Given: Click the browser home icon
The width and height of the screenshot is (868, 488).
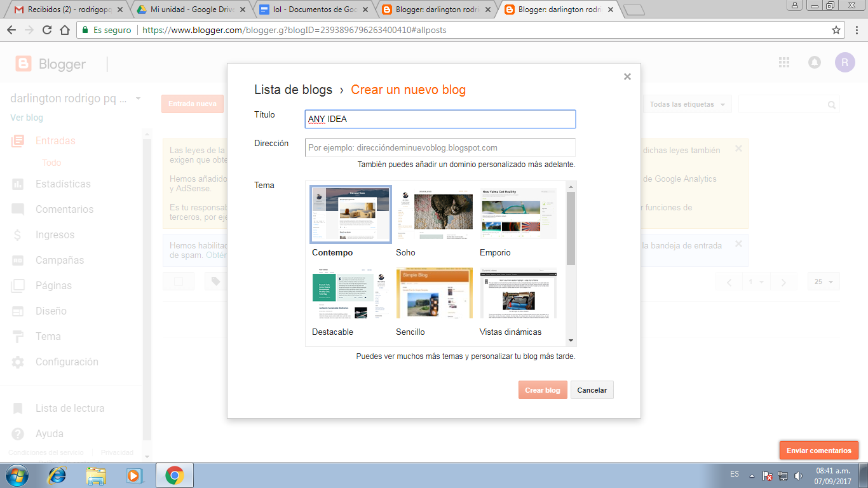Looking at the screenshot, I should [x=65, y=30].
